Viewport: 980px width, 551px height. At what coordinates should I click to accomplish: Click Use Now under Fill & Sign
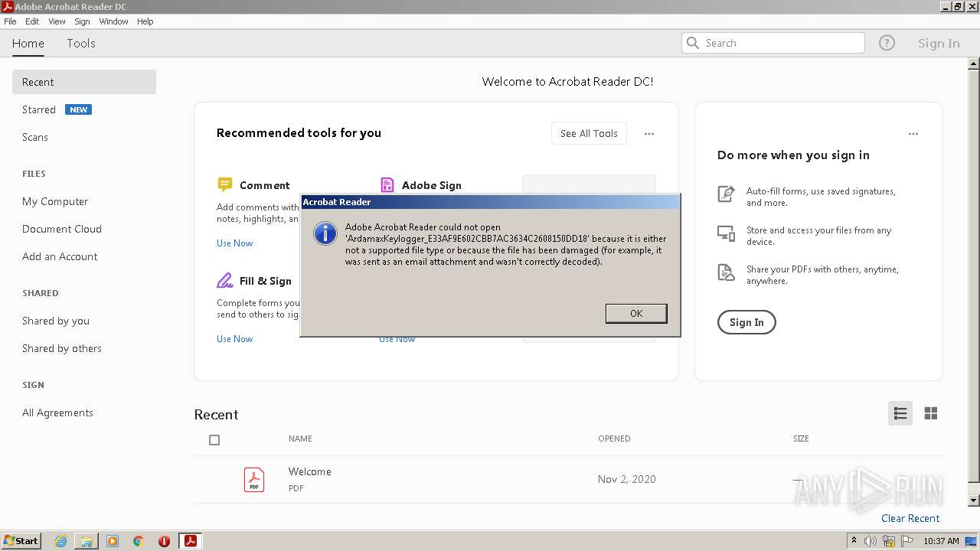[234, 339]
